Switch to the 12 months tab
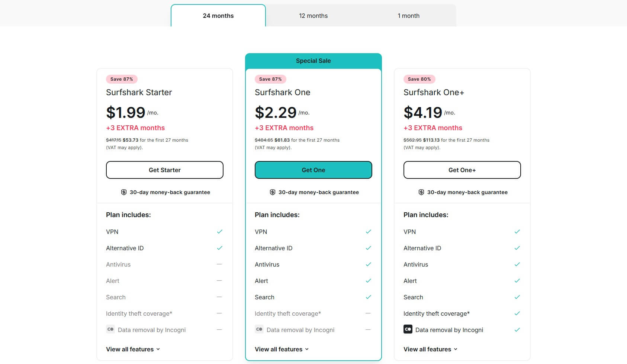Image resolution: width=627 pixels, height=364 pixels. 313,16
